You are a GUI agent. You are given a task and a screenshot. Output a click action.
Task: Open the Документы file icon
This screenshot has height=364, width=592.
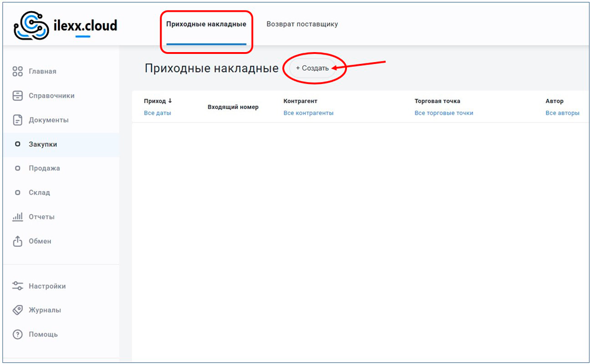click(x=18, y=120)
